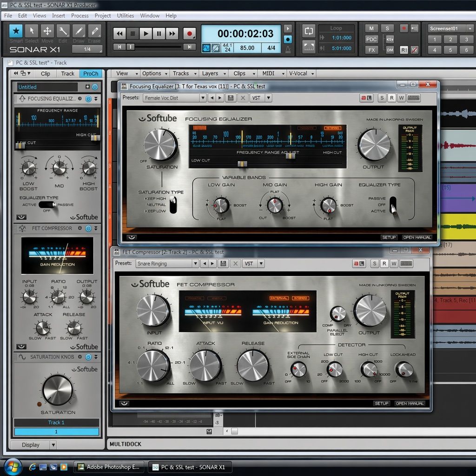Click the red Record button
Viewport: 476px width, 476px height.
pyautogui.click(x=190, y=33)
